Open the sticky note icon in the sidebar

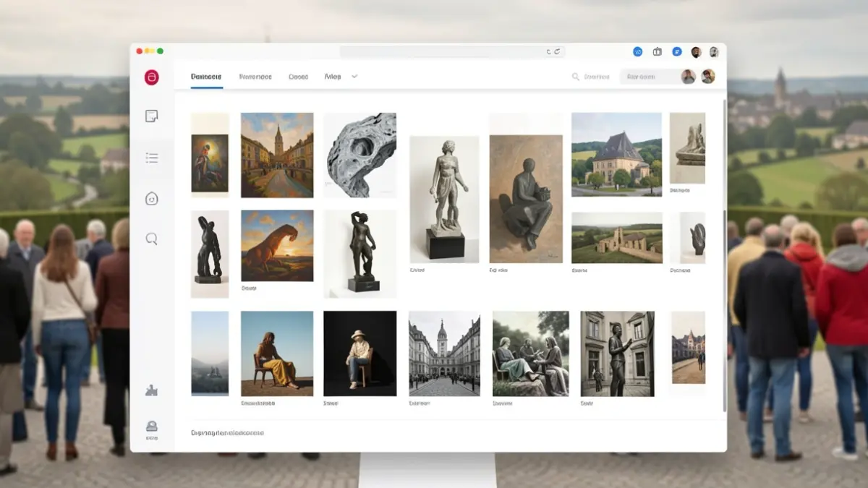tap(151, 116)
